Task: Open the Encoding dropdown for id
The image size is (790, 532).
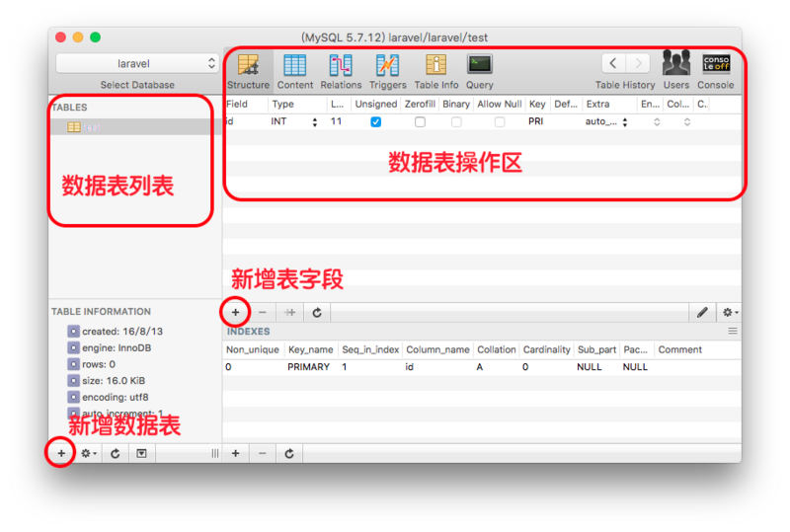Action: click(657, 122)
